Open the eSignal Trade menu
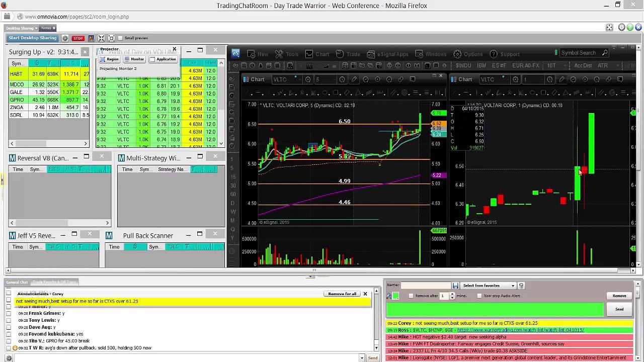This screenshot has height=362, width=644. coord(348,54)
